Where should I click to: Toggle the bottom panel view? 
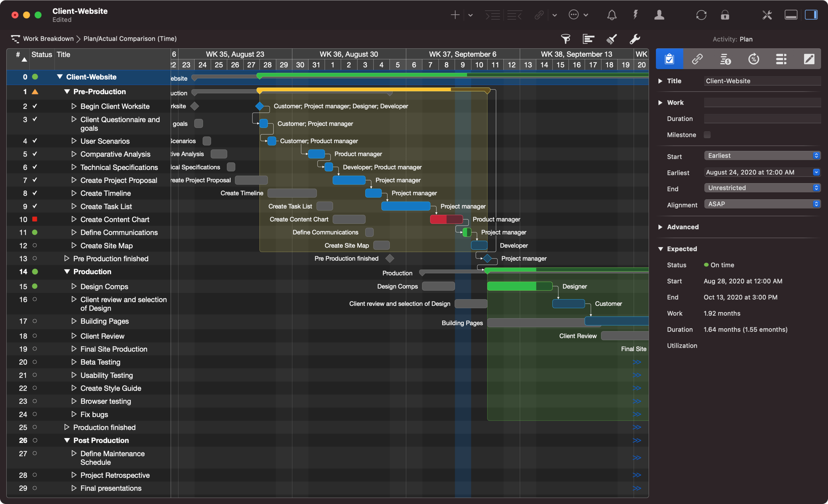[x=790, y=15]
